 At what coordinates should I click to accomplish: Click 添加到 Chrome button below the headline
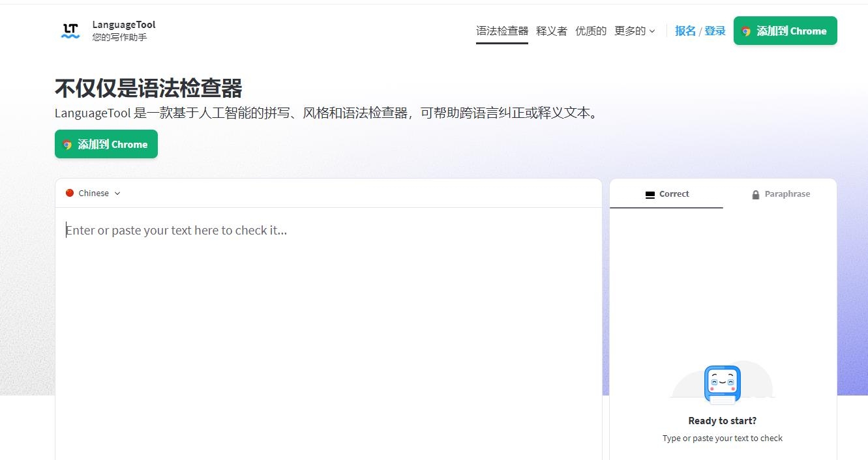106,144
